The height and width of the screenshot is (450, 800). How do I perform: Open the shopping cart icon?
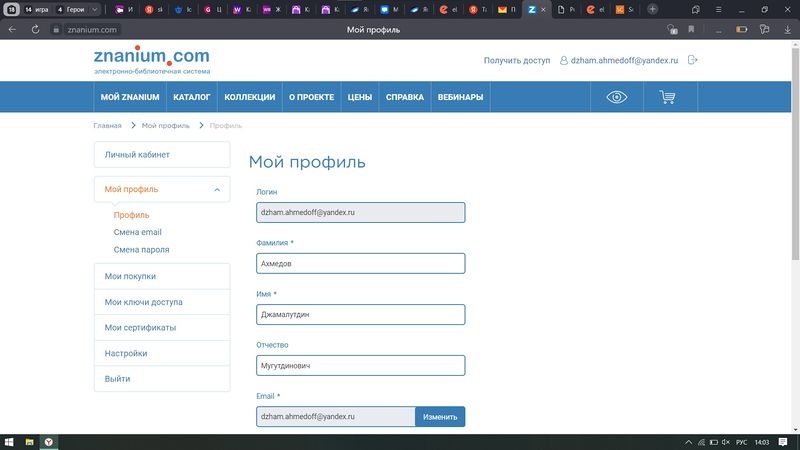[667, 97]
